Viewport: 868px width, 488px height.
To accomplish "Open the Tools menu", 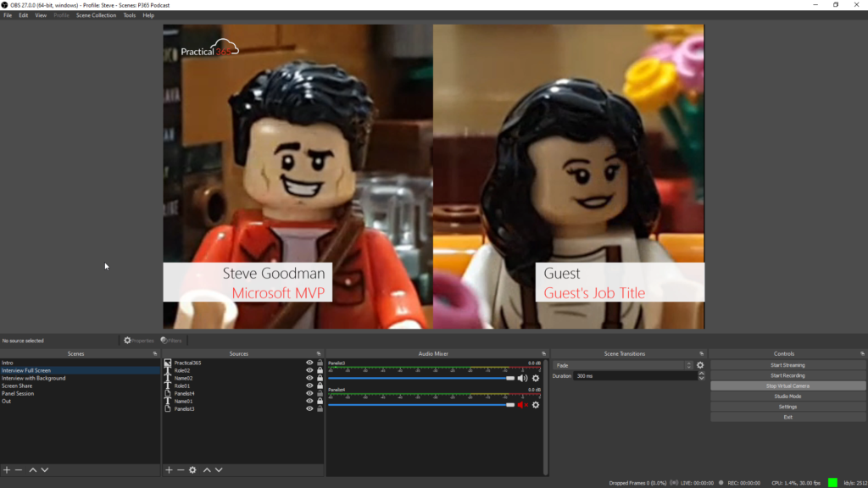I will coord(130,15).
